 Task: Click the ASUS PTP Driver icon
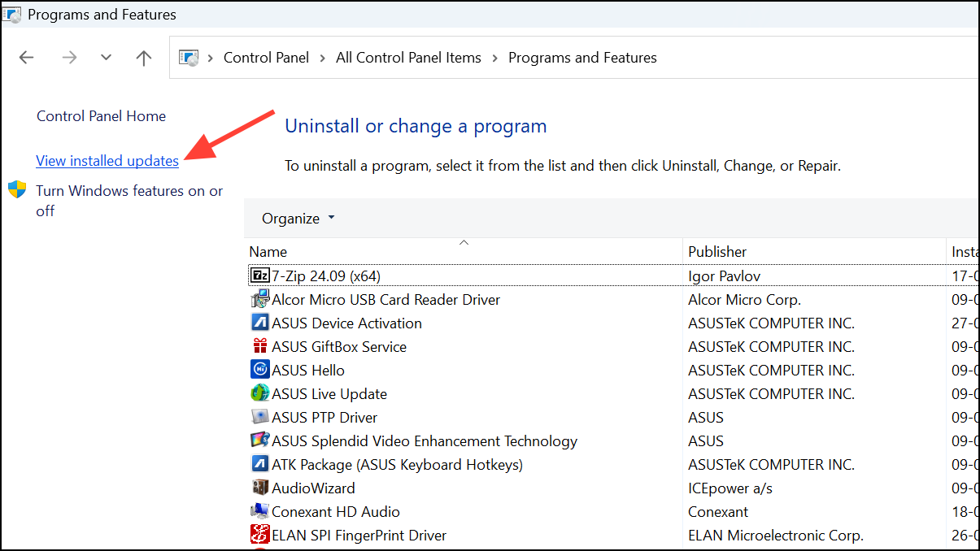(x=259, y=417)
